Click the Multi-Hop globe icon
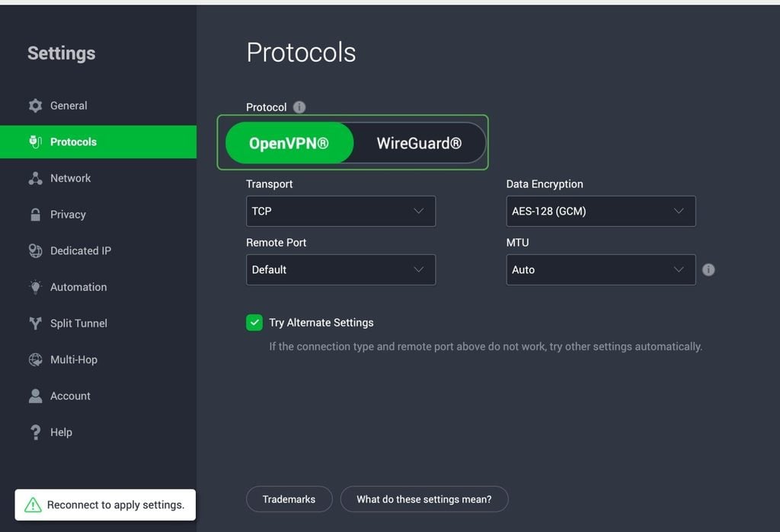Screen dimensions: 780x532 click(x=35, y=359)
